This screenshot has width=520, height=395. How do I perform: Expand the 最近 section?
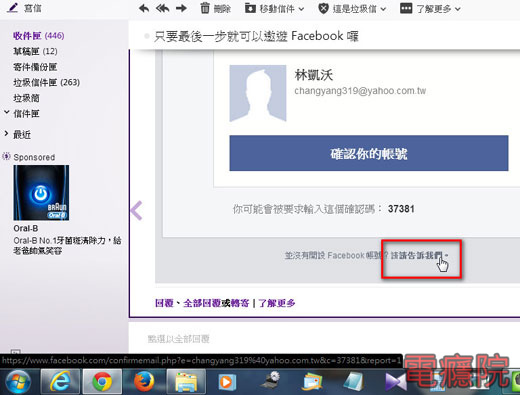pyautogui.click(x=6, y=134)
